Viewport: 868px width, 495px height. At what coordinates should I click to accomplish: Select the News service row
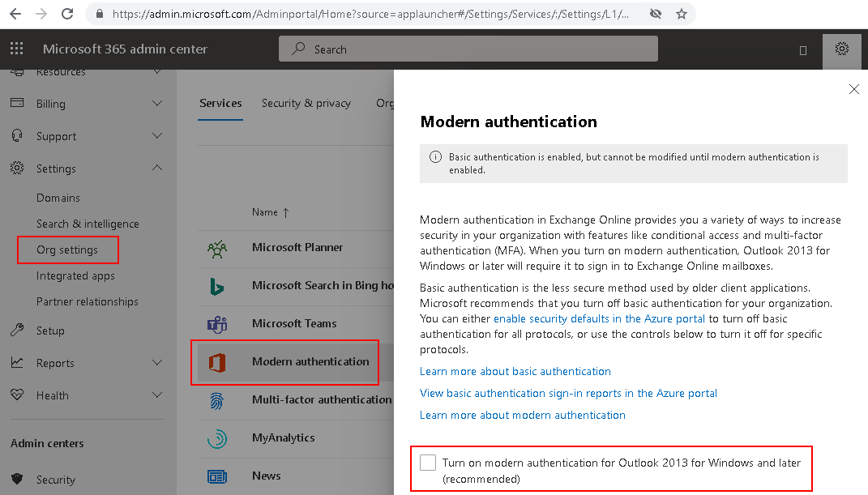coord(296,476)
